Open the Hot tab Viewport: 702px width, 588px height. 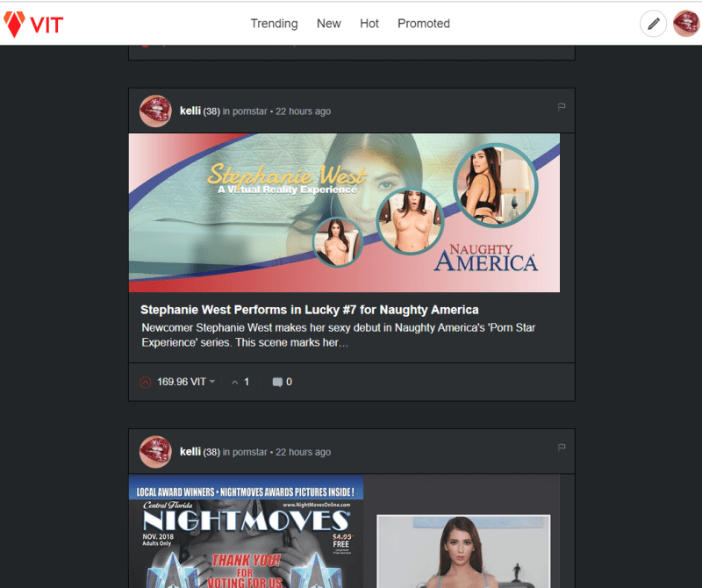coord(369,24)
